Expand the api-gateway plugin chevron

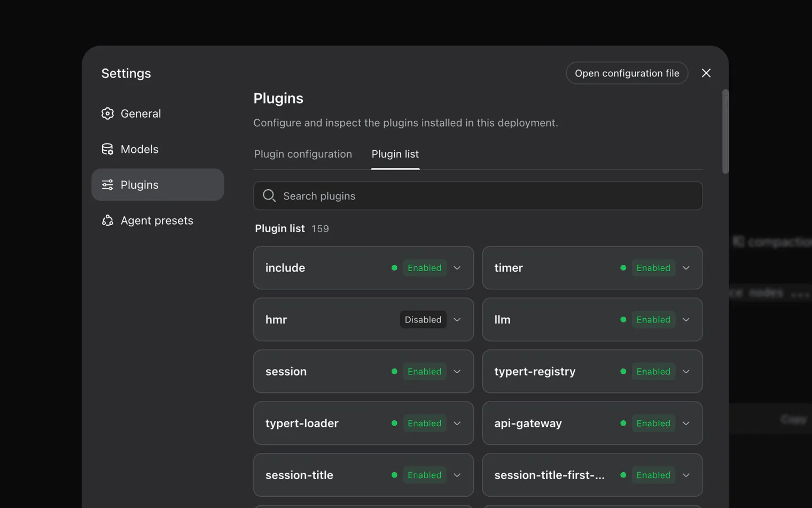[x=686, y=424]
